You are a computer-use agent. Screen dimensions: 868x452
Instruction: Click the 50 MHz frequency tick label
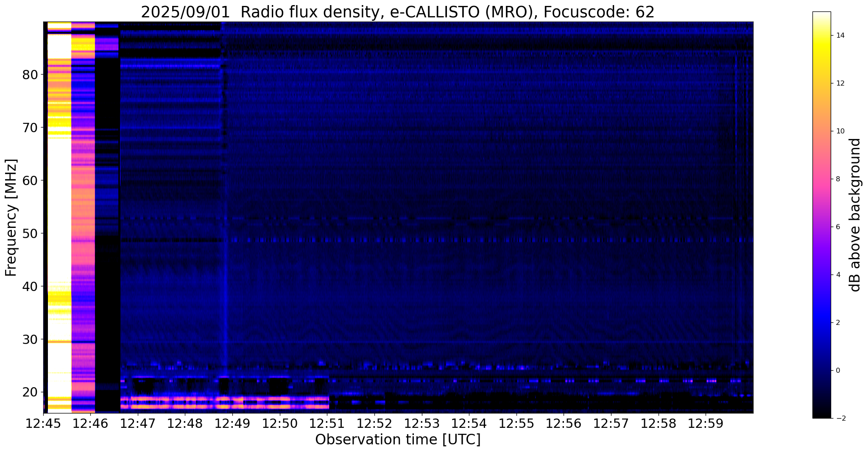[x=30, y=233]
